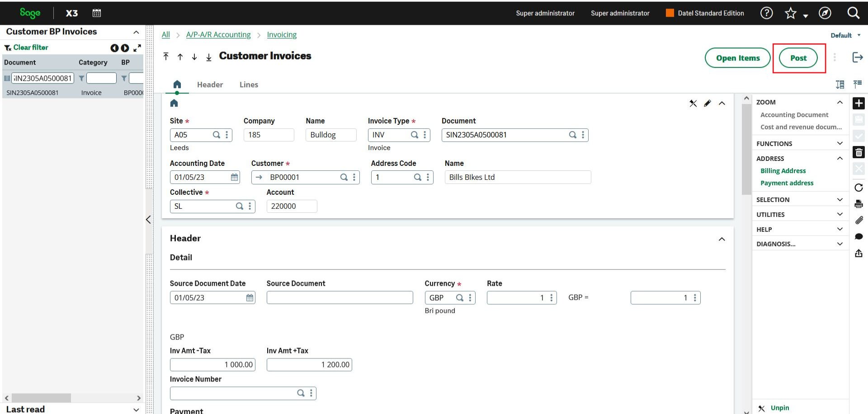Expand the SELECTION section
The height and width of the screenshot is (414, 868).
840,199
